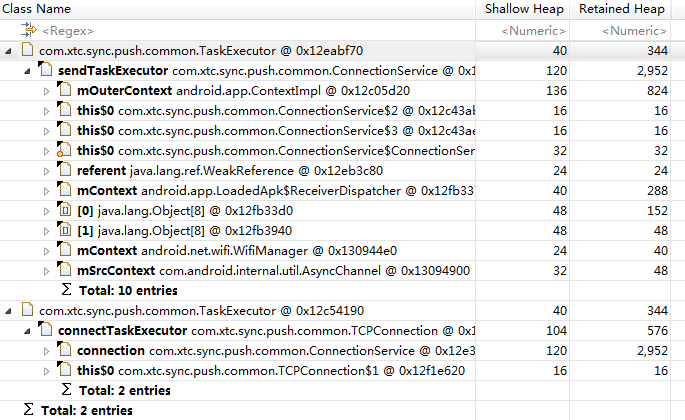
Task: Collapse the first TaskExecutor tree node
Action: [9, 51]
